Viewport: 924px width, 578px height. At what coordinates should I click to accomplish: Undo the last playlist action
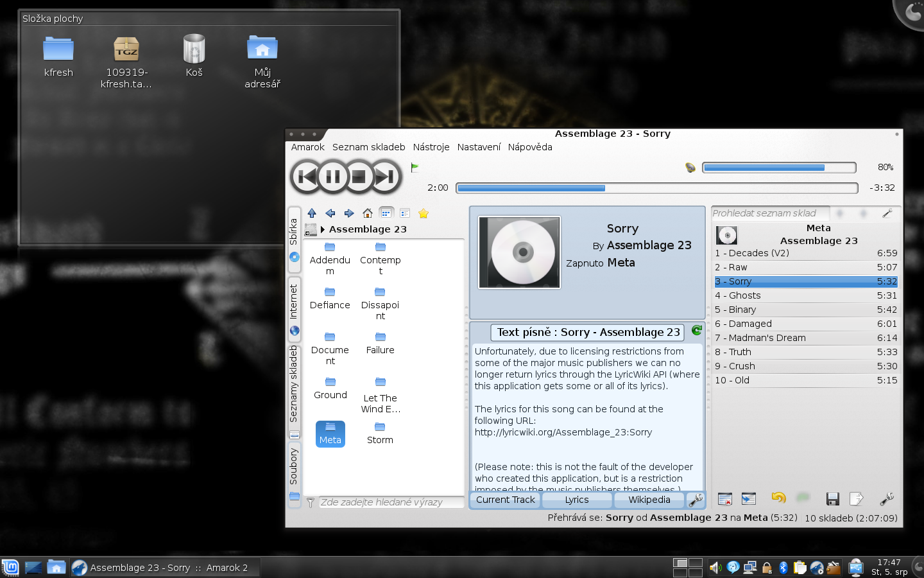coord(778,498)
